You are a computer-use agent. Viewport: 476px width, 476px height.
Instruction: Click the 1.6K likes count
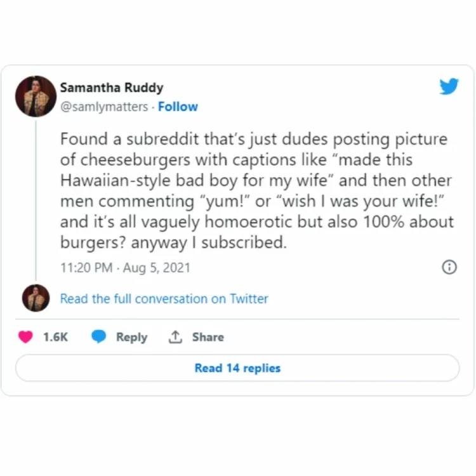55,338
